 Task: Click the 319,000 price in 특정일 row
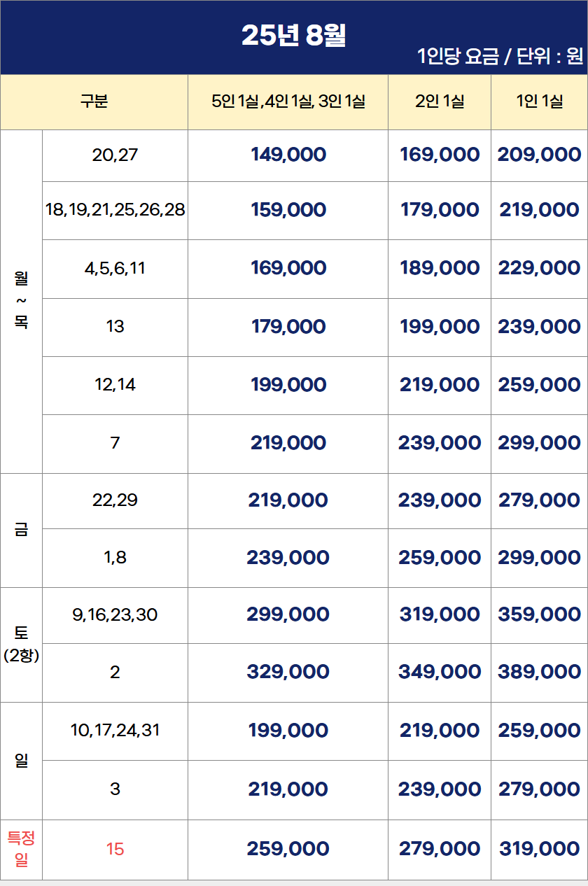click(539, 849)
